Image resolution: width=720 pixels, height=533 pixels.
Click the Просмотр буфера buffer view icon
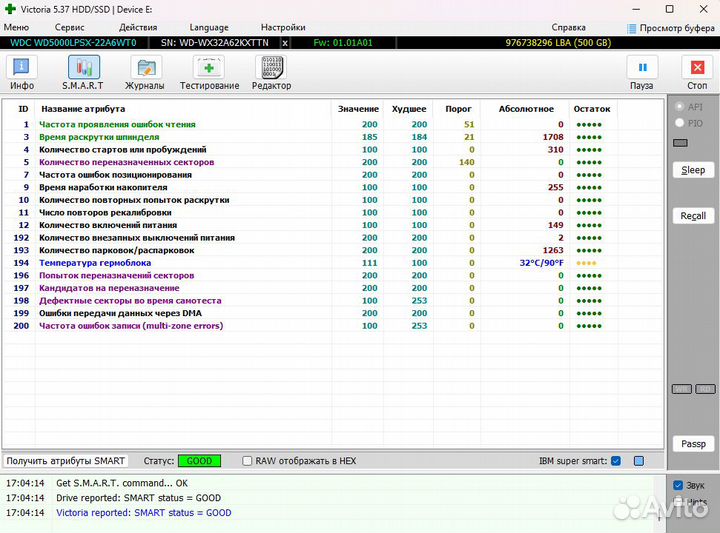(632, 28)
